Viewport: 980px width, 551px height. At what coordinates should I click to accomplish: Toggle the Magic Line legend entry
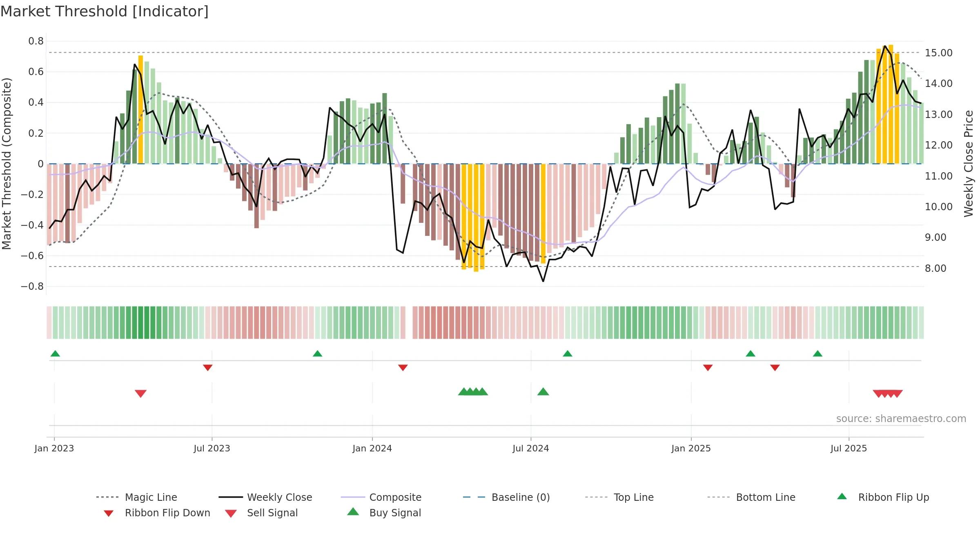click(136, 497)
